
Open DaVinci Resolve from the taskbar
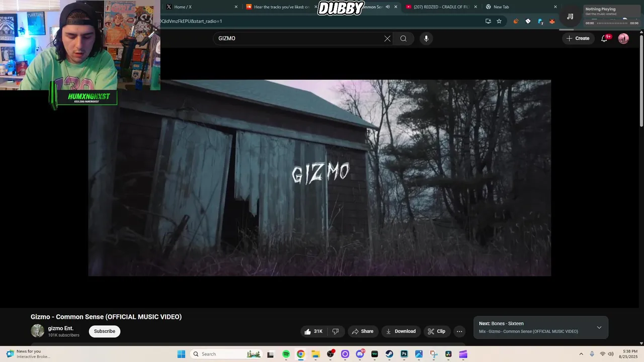[448, 354]
